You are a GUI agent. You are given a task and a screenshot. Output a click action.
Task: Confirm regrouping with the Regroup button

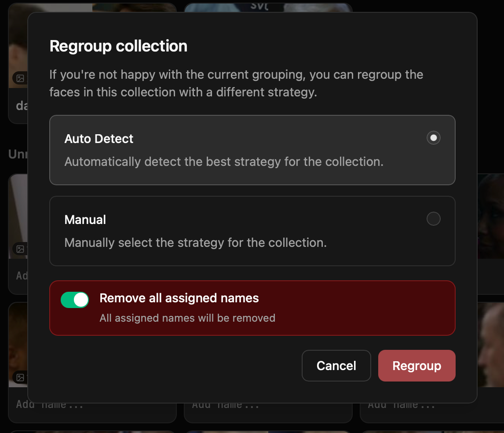click(416, 366)
